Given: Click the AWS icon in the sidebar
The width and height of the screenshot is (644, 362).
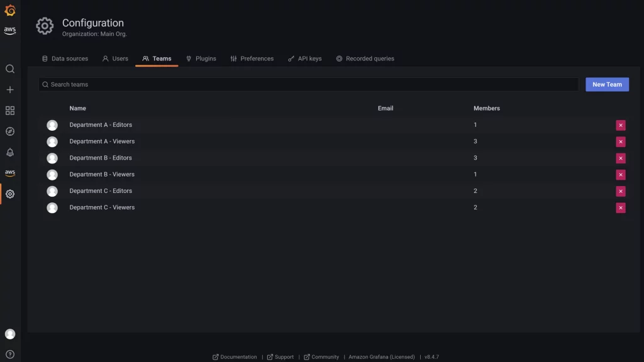Looking at the screenshot, I should coord(9,172).
